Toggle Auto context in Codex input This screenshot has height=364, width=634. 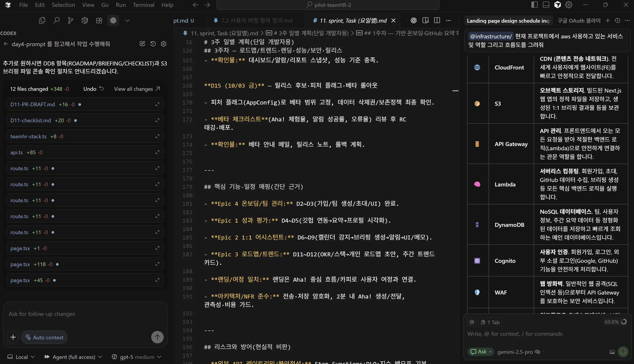coord(44,337)
